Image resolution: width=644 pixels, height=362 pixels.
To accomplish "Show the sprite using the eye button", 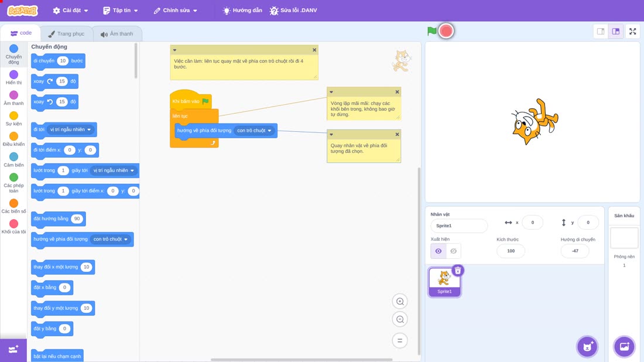I will [x=439, y=251].
